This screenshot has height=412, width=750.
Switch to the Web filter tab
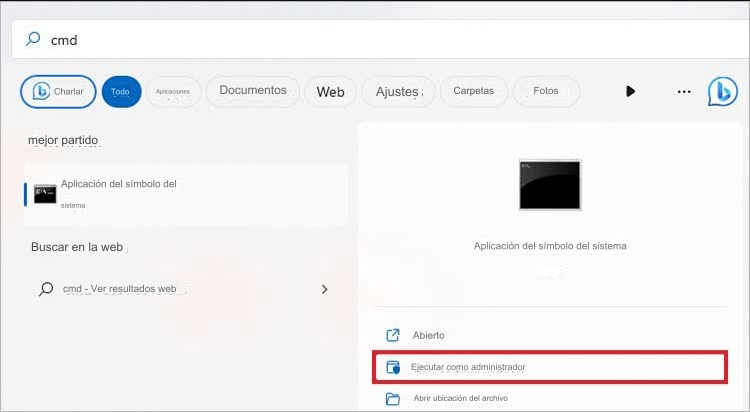point(330,91)
